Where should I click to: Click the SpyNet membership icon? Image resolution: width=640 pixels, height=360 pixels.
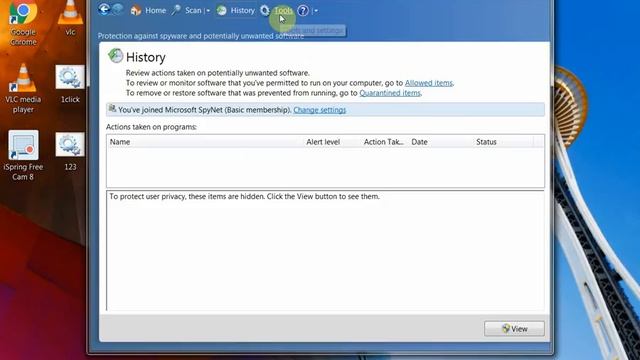coord(112,109)
